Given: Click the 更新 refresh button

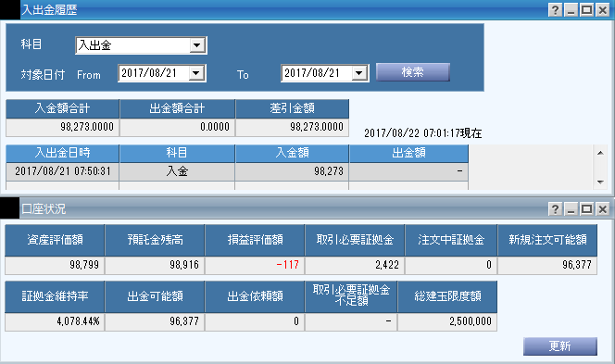Looking at the screenshot, I should pyautogui.click(x=560, y=346).
